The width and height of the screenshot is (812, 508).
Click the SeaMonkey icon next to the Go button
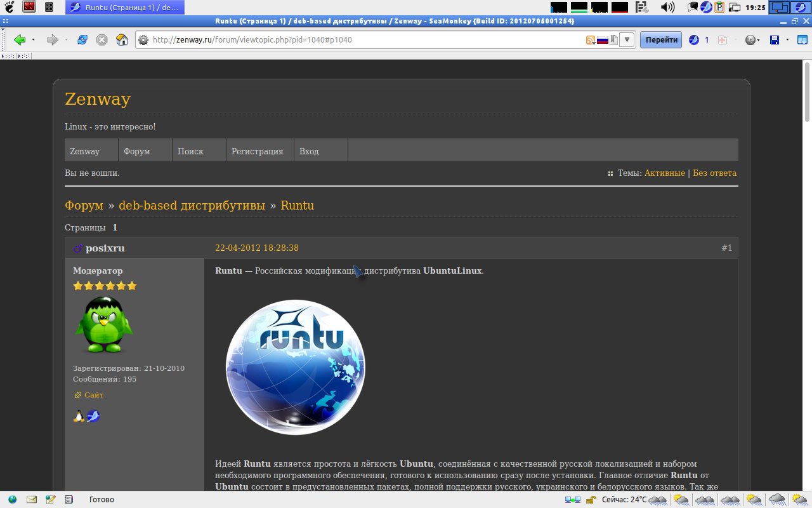693,40
